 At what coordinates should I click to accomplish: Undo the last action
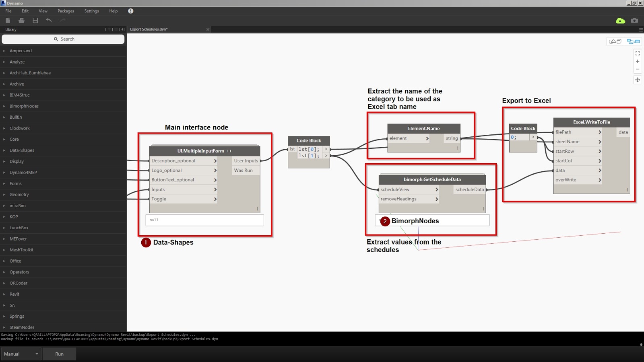click(x=49, y=20)
